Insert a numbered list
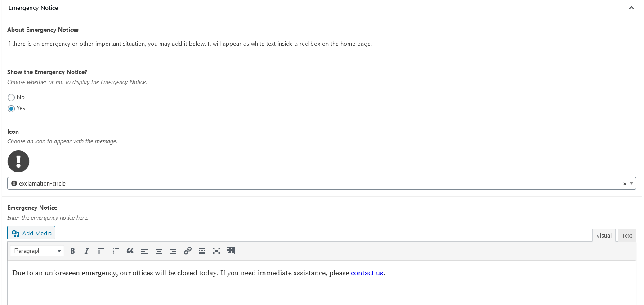 (116, 251)
